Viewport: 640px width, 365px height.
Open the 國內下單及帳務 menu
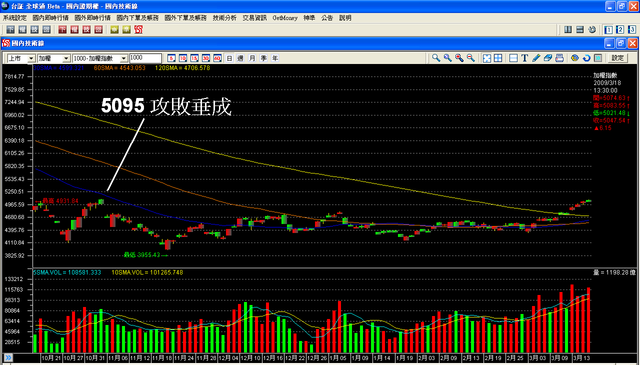[138, 18]
